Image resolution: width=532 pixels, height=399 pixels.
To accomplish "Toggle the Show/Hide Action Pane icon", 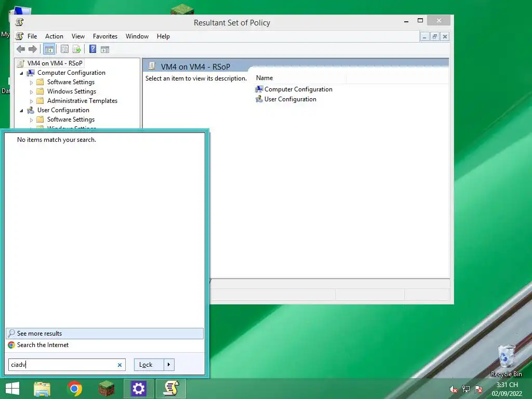I will click(x=105, y=49).
